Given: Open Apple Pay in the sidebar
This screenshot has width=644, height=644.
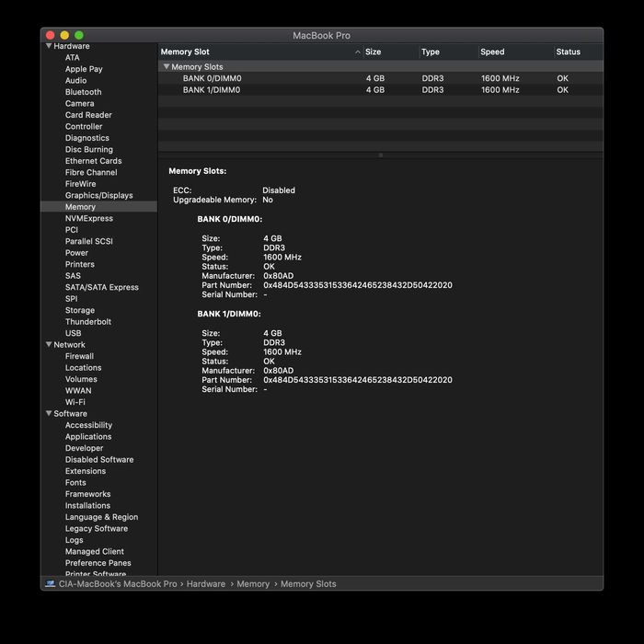Looking at the screenshot, I should [84, 69].
